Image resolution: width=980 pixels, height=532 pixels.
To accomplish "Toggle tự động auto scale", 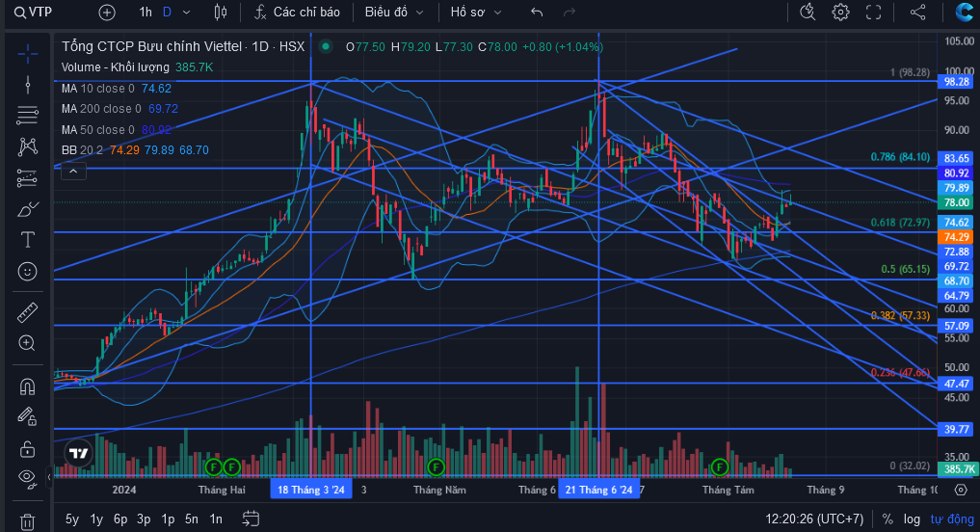I will click(952, 519).
